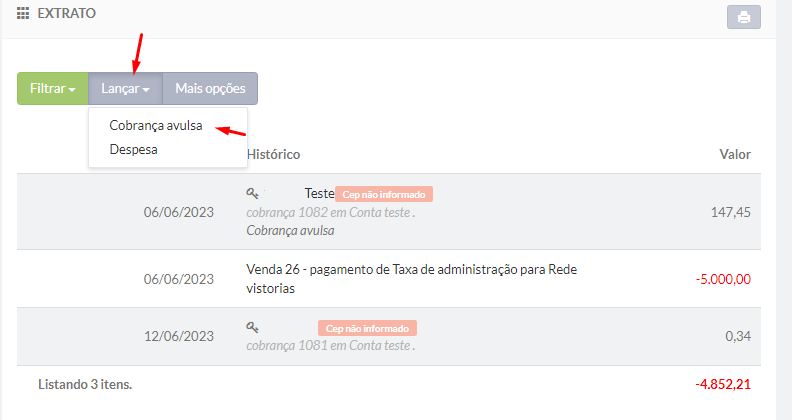Click the total -4.852,21 amount
The height and width of the screenshot is (420, 792).
coord(722,384)
